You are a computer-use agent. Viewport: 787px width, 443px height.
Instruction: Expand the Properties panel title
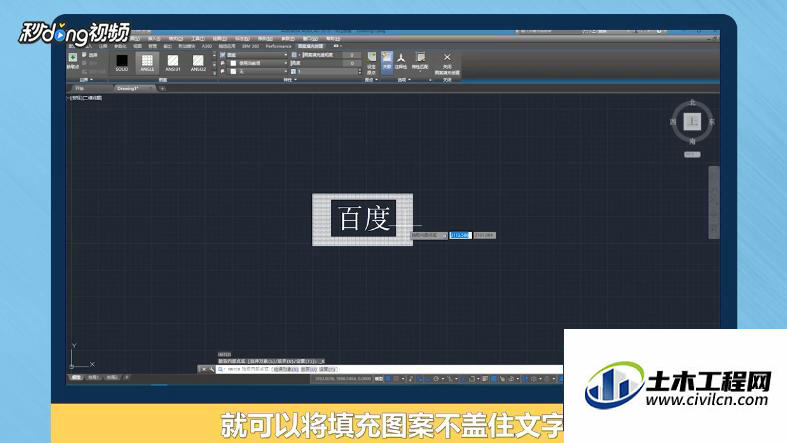click(290, 80)
